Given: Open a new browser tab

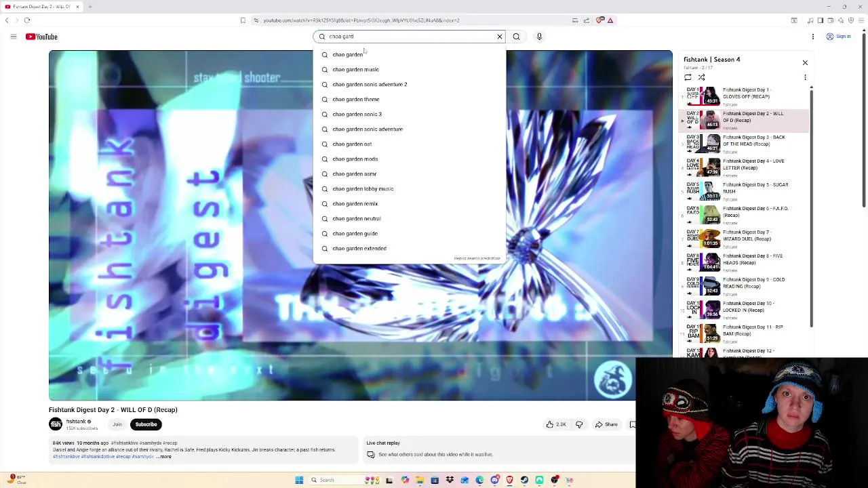Looking at the screenshot, I should pos(90,7).
